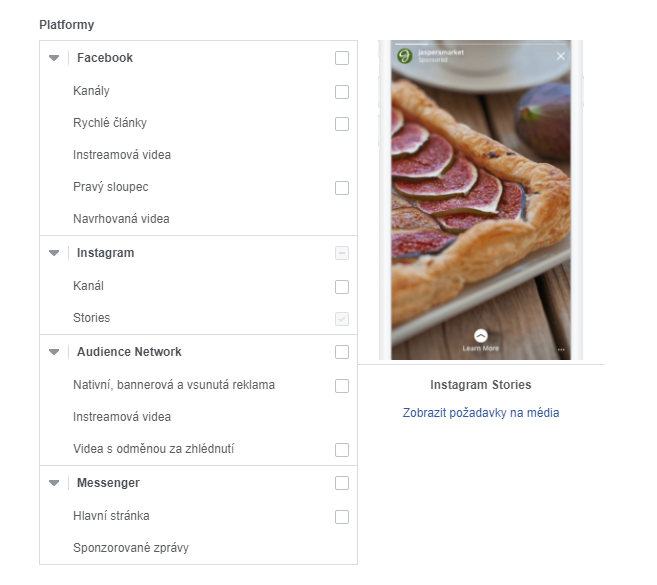Collapse the Instagram platform section
This screenshot has height=585, width=657.
(54, 253)
